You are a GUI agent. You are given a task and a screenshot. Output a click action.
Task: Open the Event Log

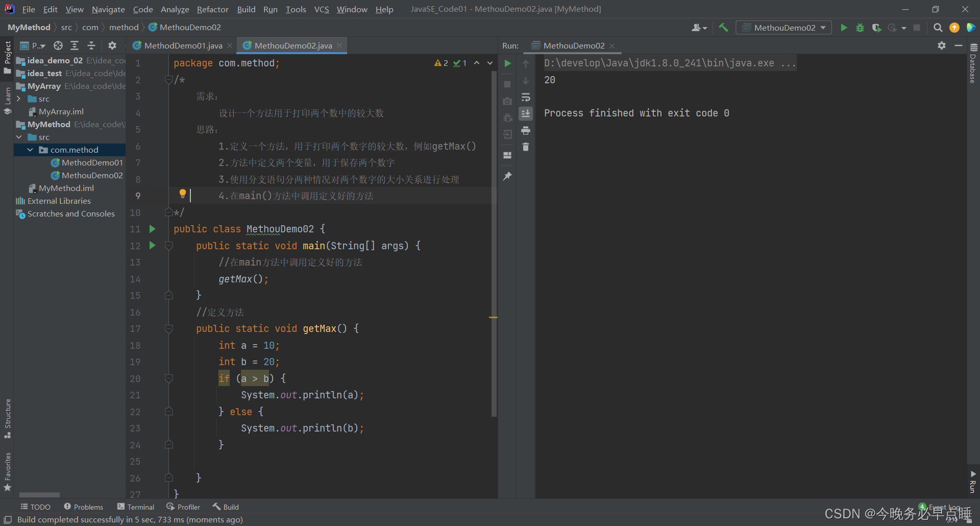[939, 507]
